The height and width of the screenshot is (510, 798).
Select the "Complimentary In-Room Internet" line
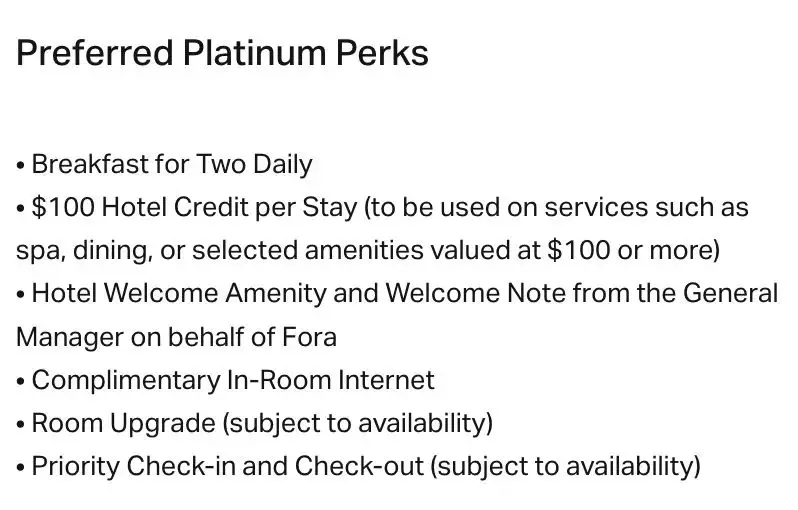[233, 380]
